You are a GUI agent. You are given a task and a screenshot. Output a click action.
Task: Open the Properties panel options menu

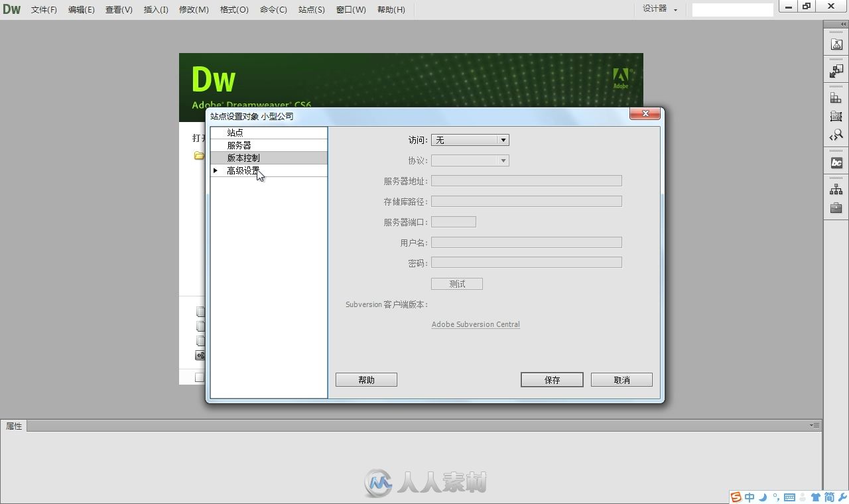[x=815, y=425]
